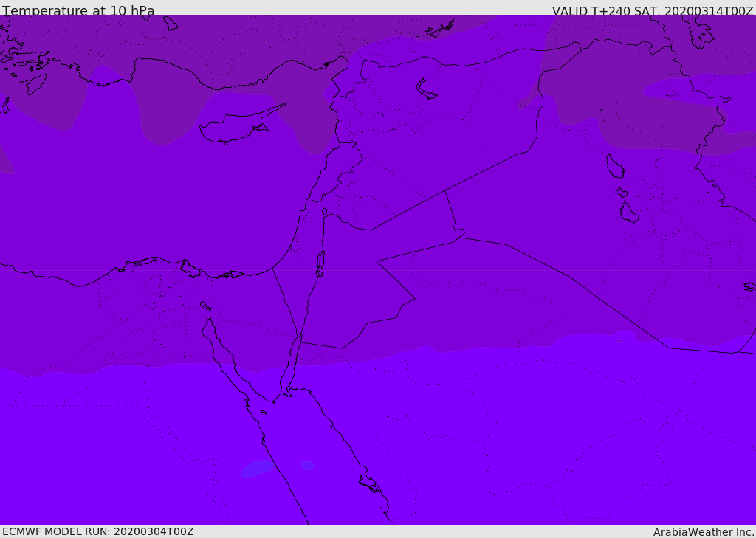Click the VALID T+240 timestamp text
The image size is (756, 538).
tap(652, 11)
